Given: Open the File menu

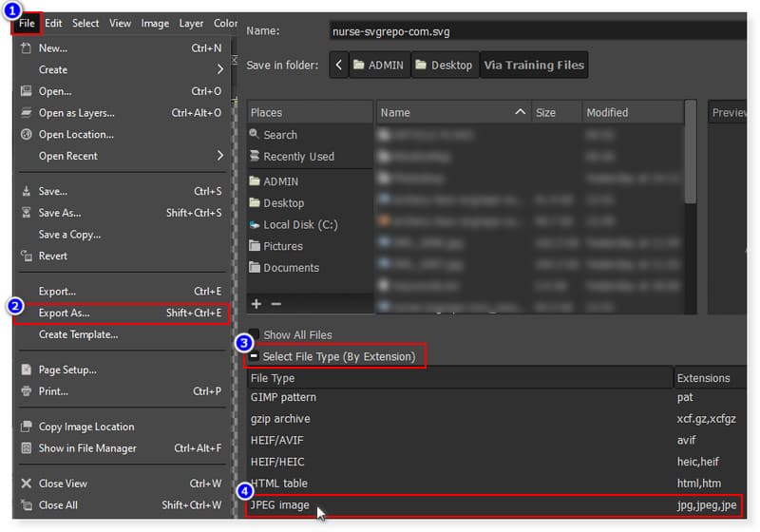Looking at the screenshot, I should pos(27,23).
